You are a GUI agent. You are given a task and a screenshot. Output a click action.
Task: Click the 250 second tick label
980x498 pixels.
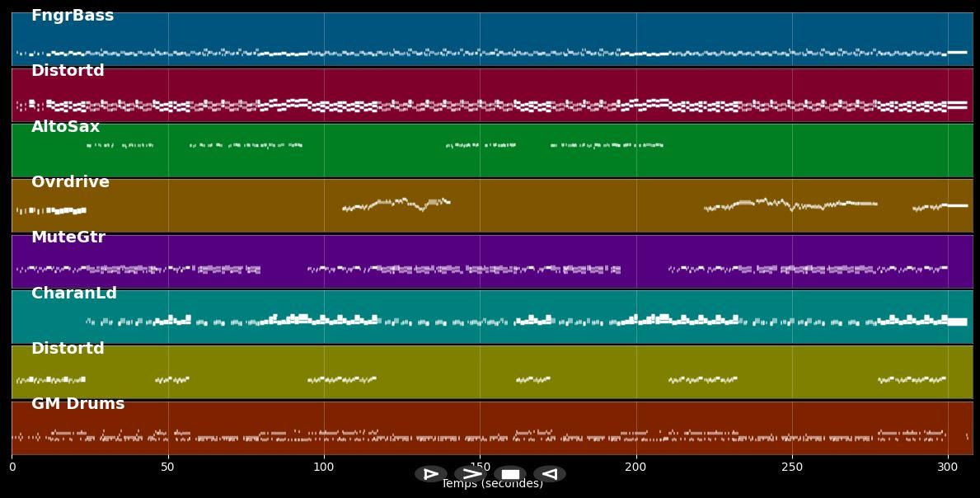[792, 467]
